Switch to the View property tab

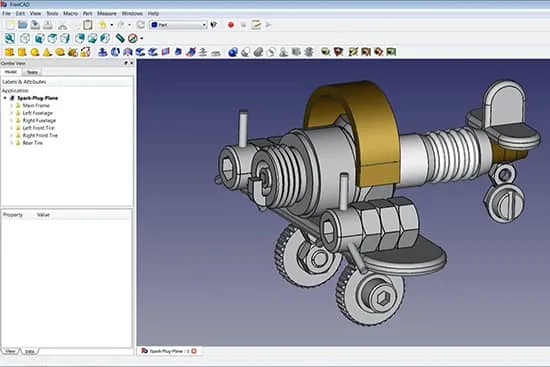[x=11, y=351]
